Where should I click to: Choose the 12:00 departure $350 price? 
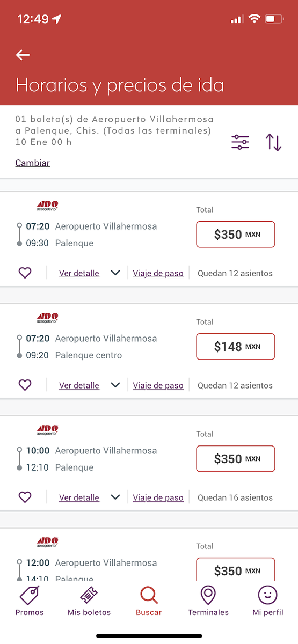click(x=236, y=569)
